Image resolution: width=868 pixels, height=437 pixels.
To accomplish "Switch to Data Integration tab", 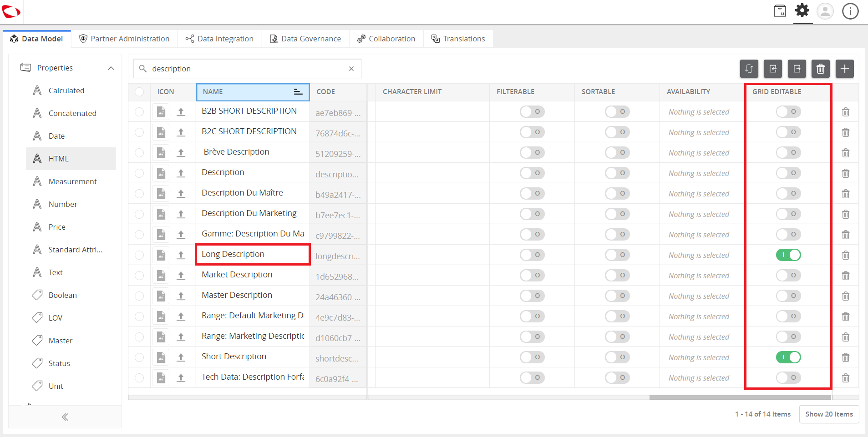I will [220, 39].
